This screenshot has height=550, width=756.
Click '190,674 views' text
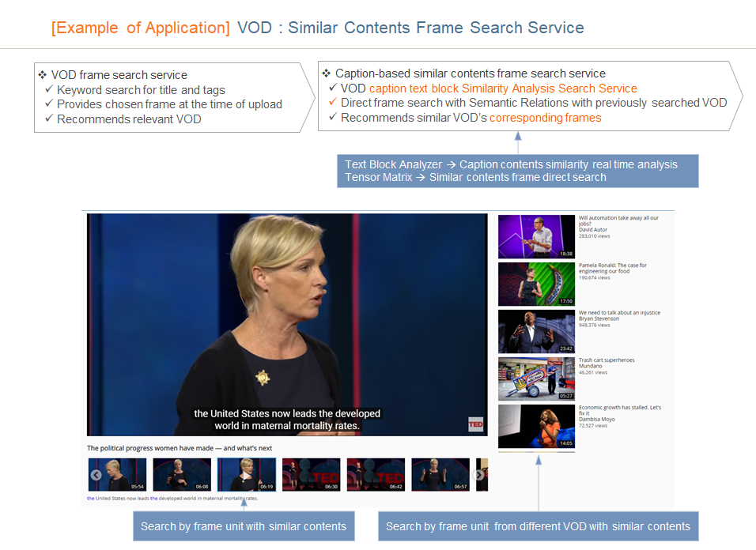click(595, 277)
